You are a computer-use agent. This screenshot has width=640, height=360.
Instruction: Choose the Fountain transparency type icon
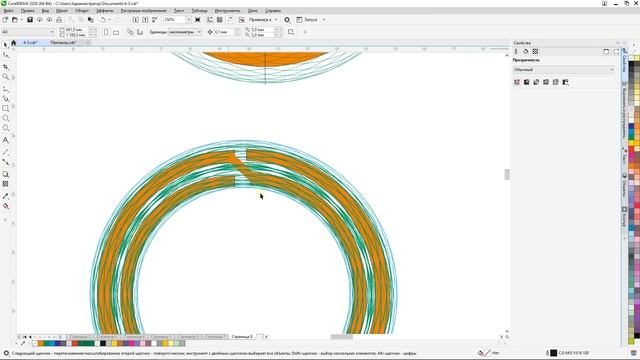pos(536,82)
